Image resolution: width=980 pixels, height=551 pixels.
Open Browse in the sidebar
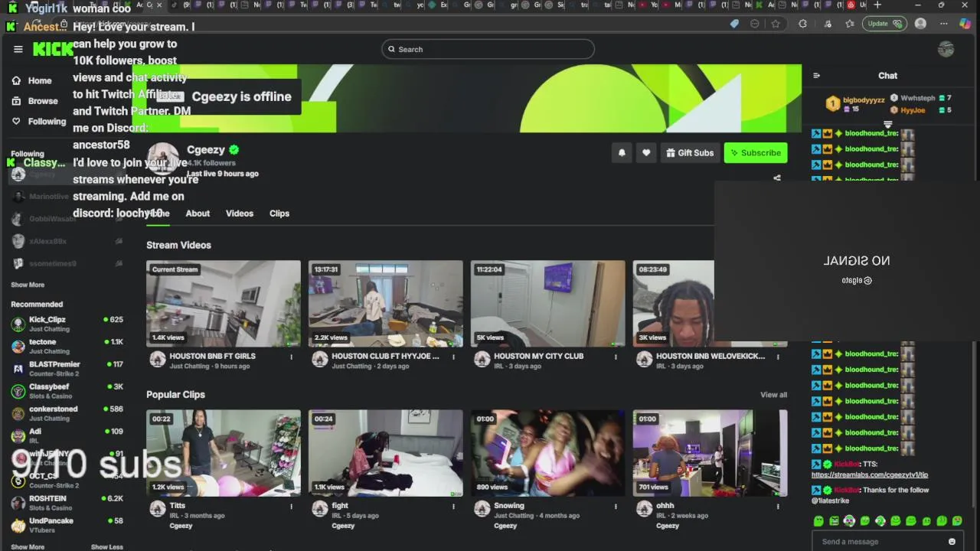point(34,100)
